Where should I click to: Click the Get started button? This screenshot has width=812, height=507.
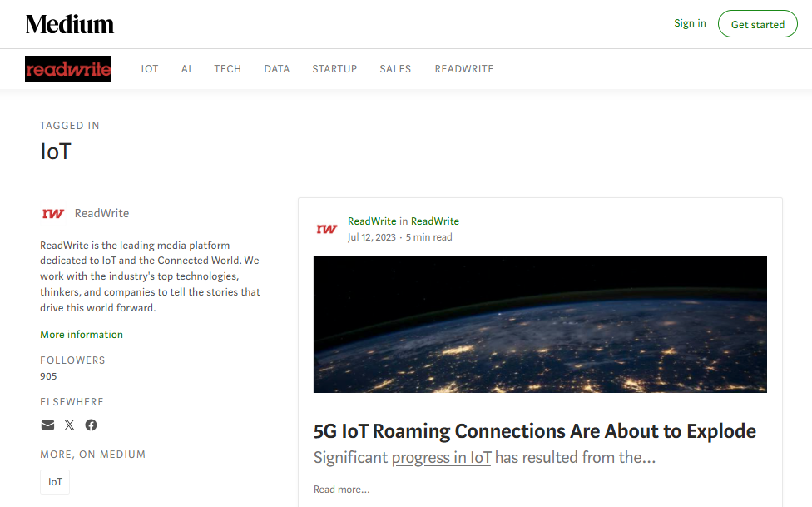click(758, 24)
